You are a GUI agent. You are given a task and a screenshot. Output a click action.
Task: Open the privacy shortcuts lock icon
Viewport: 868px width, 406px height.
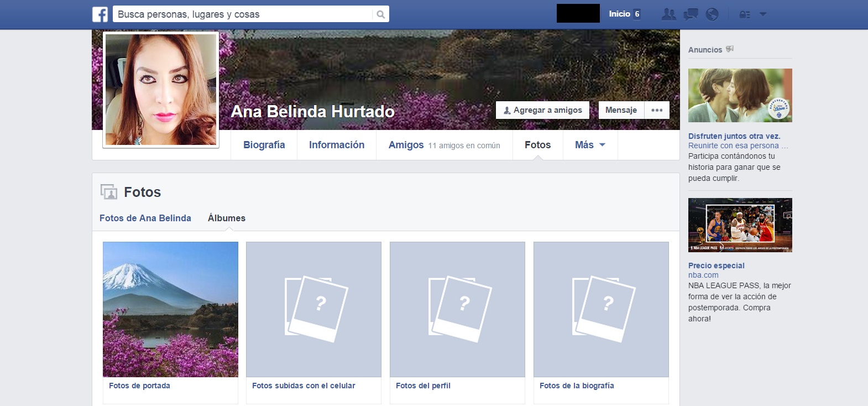pos(745,14)
